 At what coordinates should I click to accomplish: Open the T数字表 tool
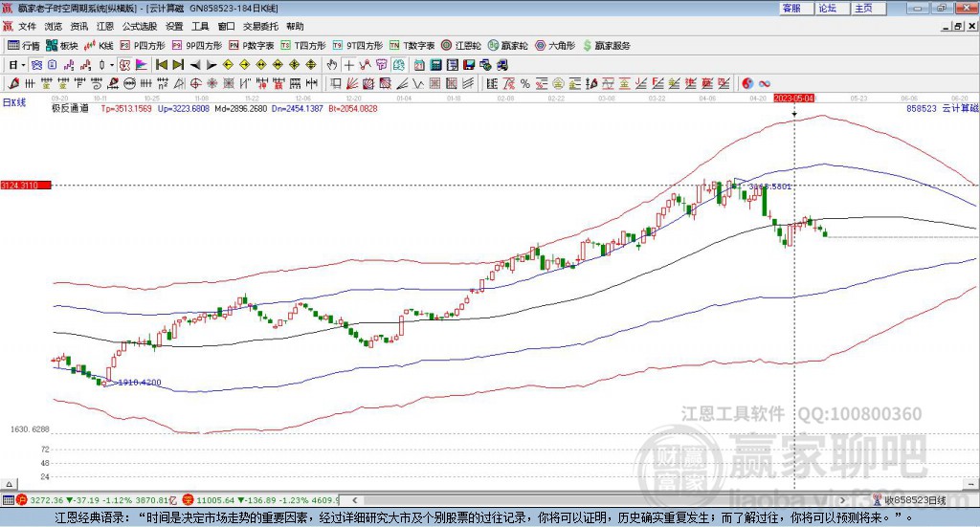412,46
